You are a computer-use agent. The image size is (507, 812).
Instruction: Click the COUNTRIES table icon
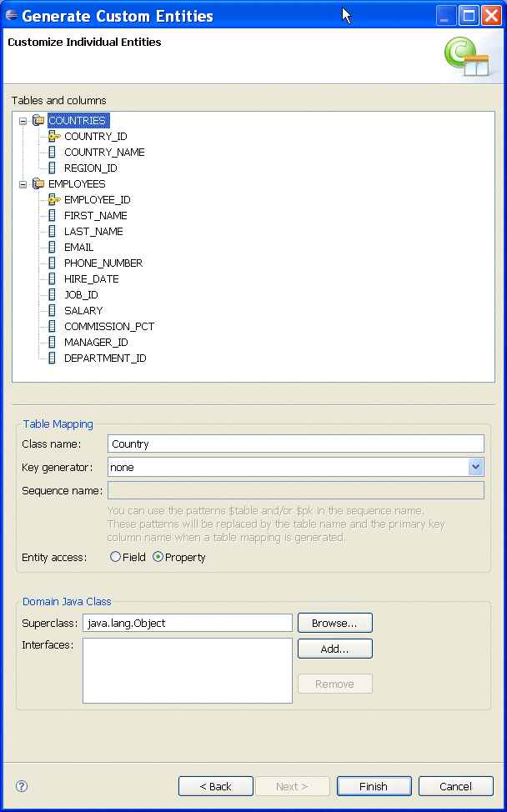(38, 121)
